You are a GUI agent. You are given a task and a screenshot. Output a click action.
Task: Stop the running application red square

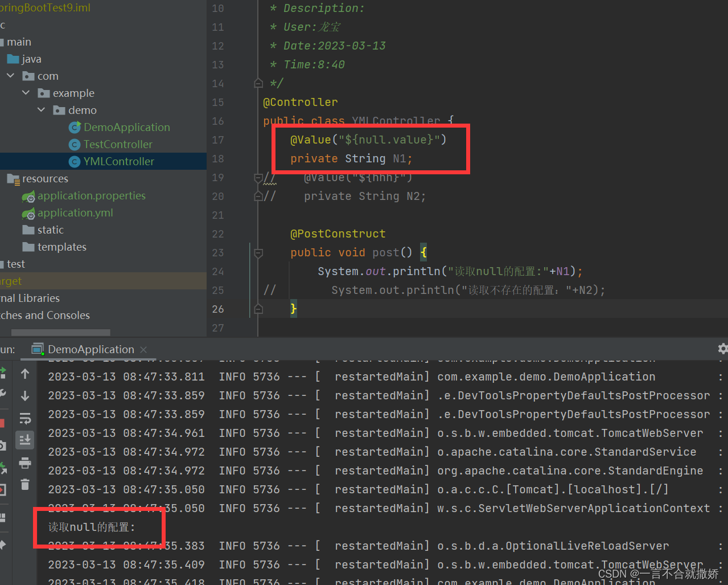pyautogui.click(x=2, y=423)
